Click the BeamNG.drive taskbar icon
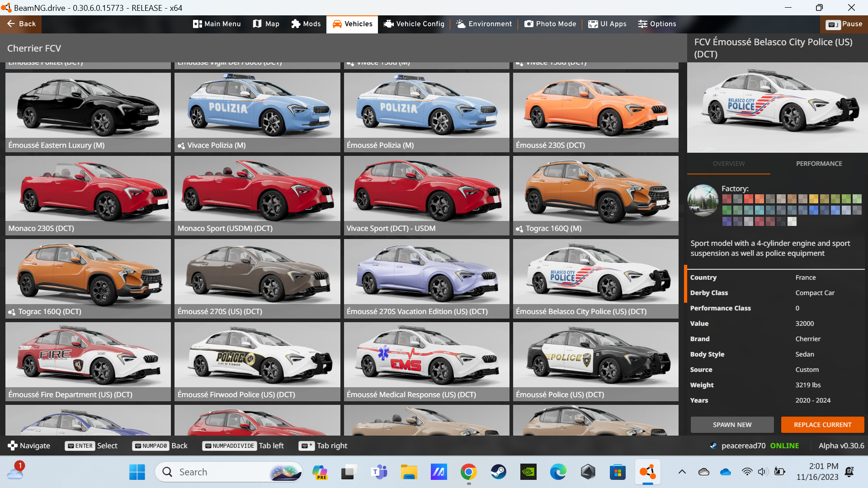Image resolution: width=868 pixels, height=488 pixels. tap(647, 472)
